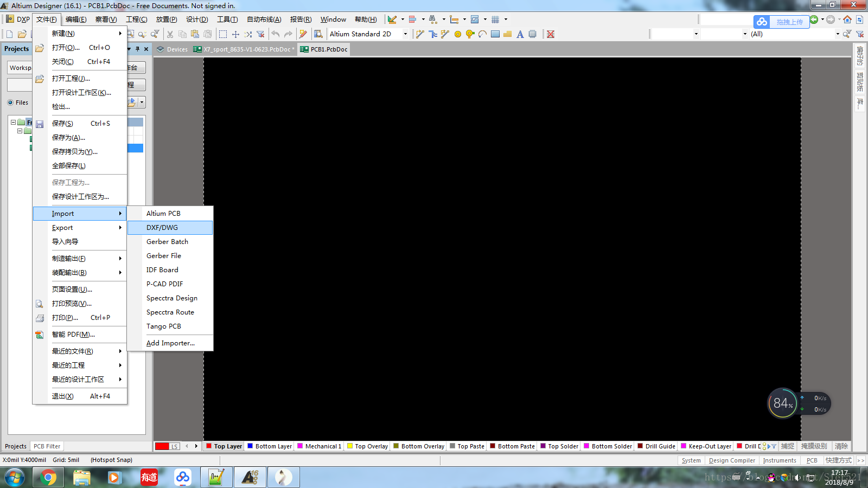The height and width of the screenshot is (488, 868).
Task: Click the 捕捉 snap button
Action: coord(788,446)
